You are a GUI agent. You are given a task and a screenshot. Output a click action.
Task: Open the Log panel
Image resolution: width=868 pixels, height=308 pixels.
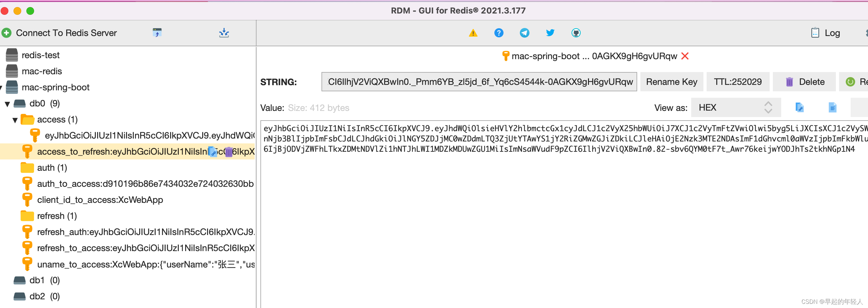(x=826, y=33)
